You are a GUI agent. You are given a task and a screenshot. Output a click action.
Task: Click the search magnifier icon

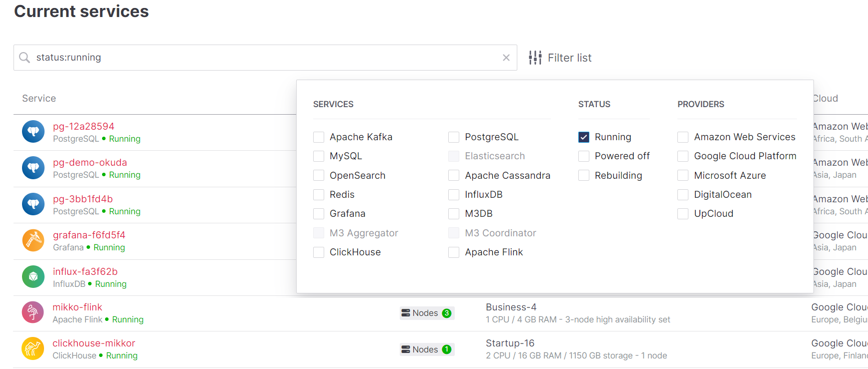click(25, 58)
